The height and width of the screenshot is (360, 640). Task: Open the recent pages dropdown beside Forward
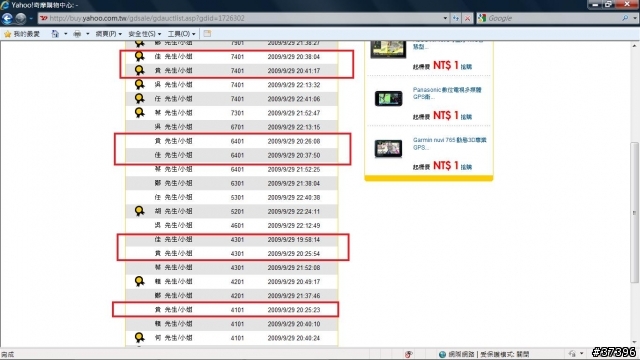click(31, 18)
